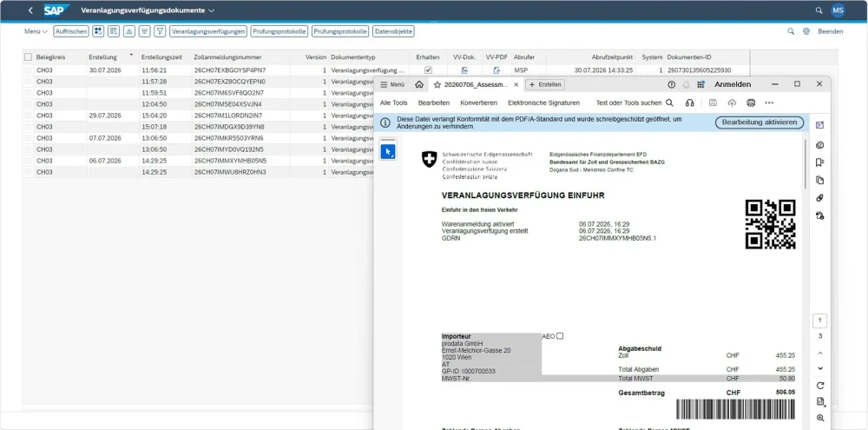Open the Alle Tools menu
Screen dimensions: 868x430
(393, 103)
